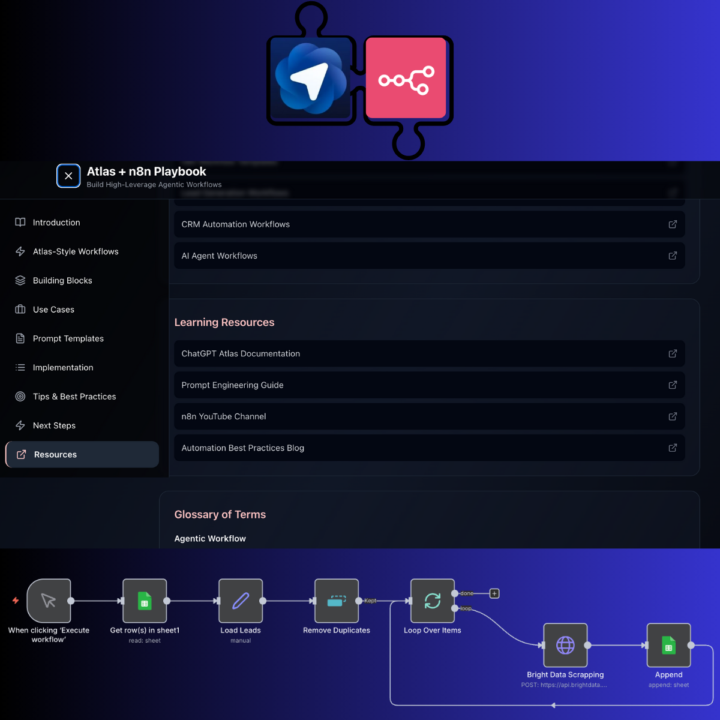720x720 pixels.
Task: Select the Execute workflow trigger node
Action: pyautogui.click(x=48, y=601)
